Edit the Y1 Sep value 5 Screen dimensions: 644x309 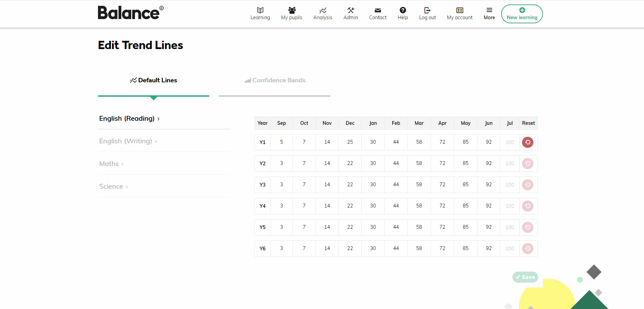click(x=282, y=142)
